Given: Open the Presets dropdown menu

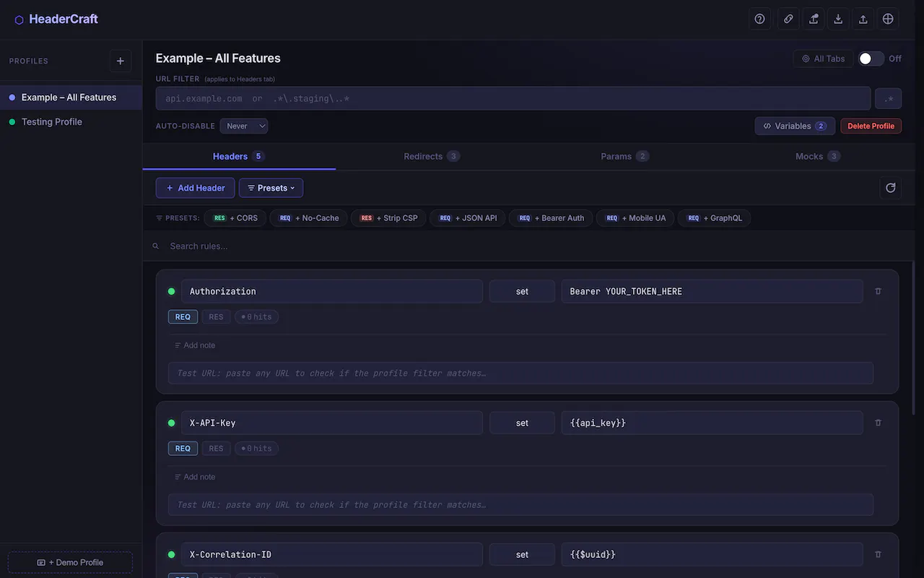Looking at the screenshot, I should coord(271,188).
